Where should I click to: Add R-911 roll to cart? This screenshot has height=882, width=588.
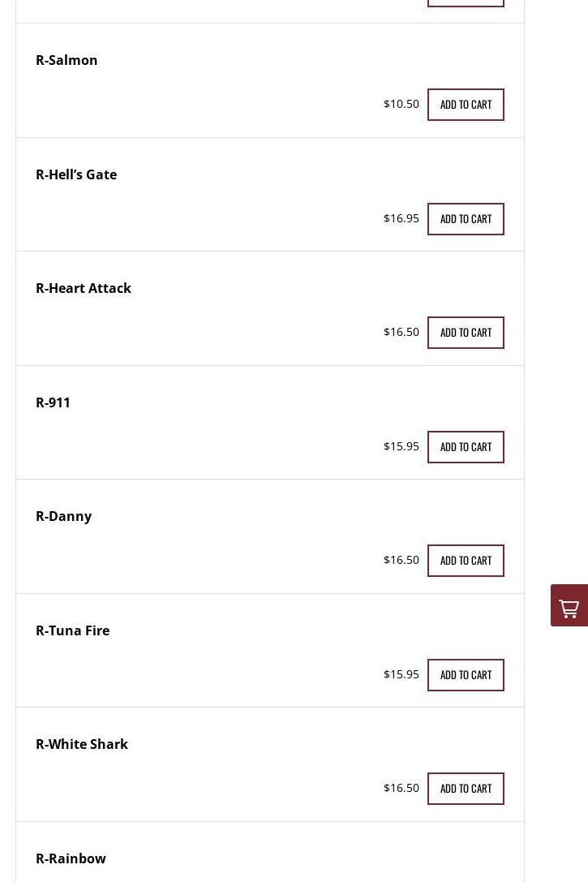click(x=466, y=447)
